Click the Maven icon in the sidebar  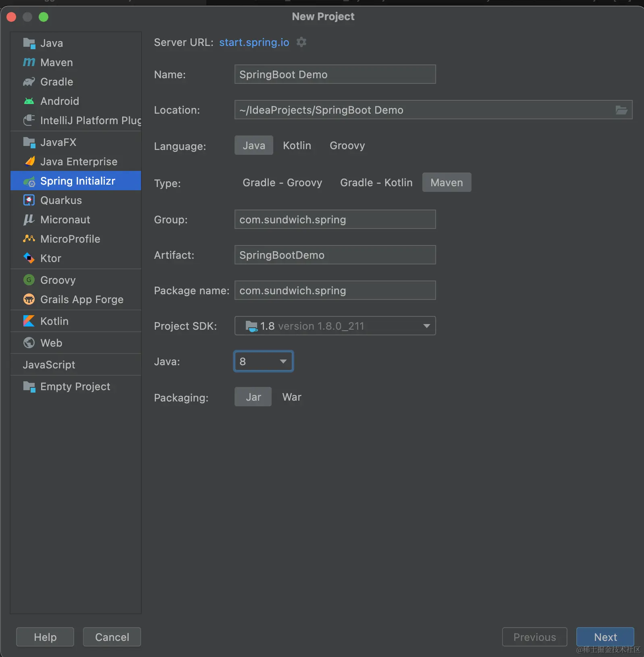click(29, 62)
